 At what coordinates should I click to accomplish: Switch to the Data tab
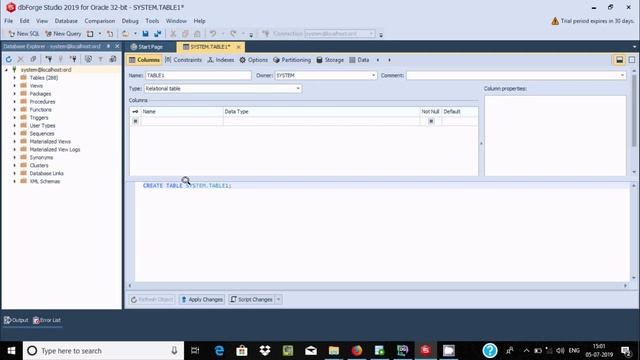(359, 60)
